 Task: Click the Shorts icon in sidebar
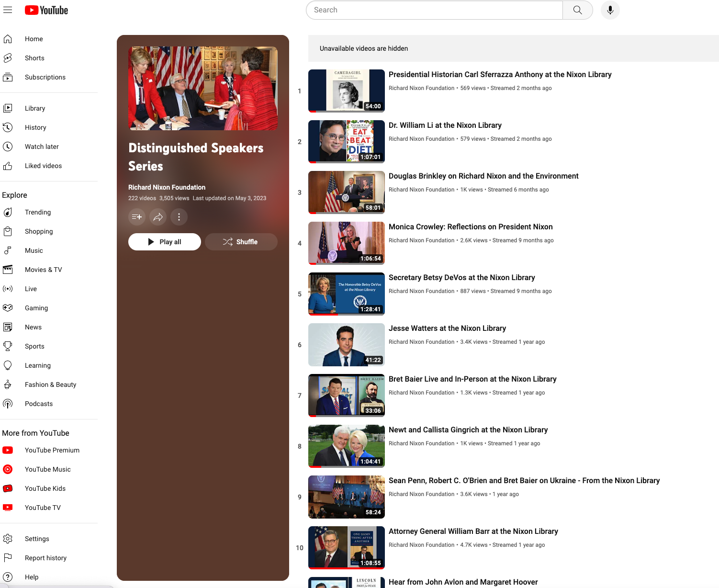(8, 58)
